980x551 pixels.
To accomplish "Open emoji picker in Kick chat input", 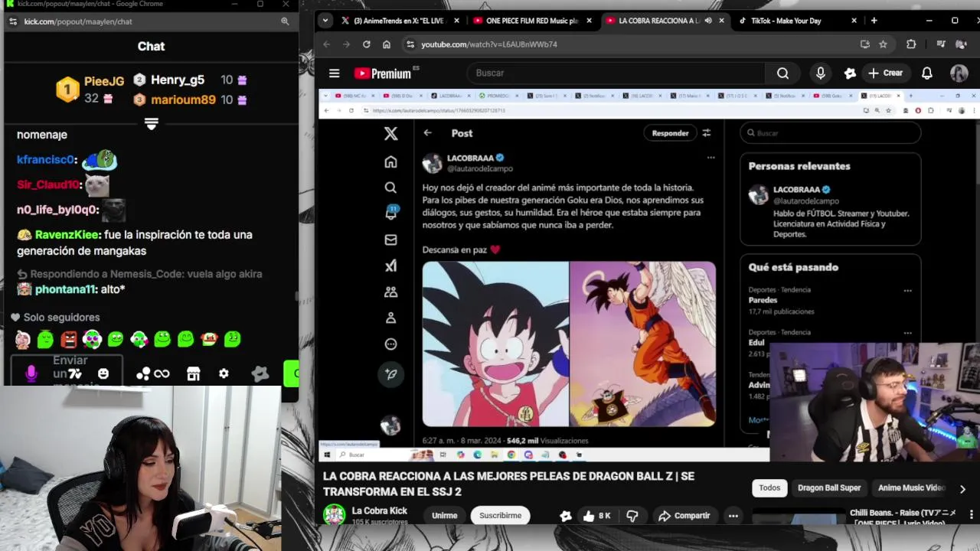I will coord(103,373).
